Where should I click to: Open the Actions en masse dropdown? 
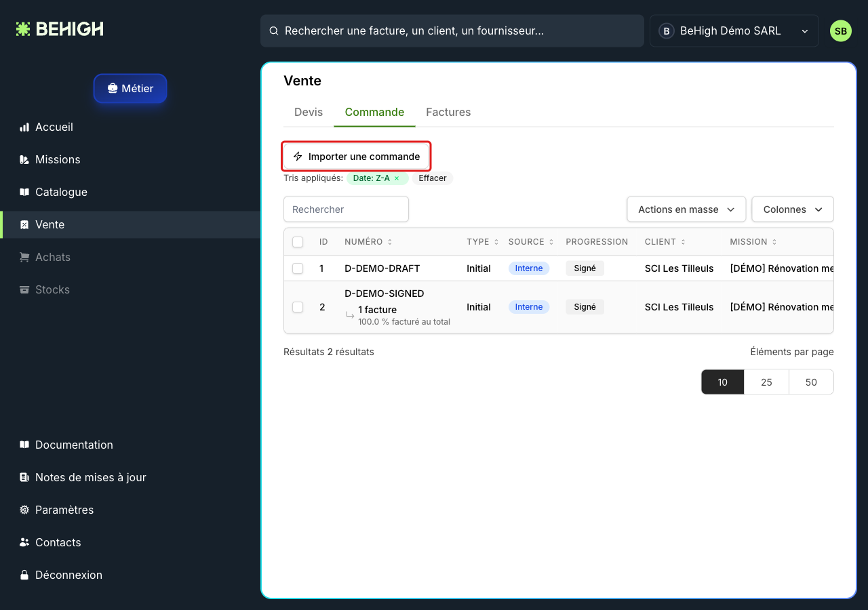[x=686, y=209]
